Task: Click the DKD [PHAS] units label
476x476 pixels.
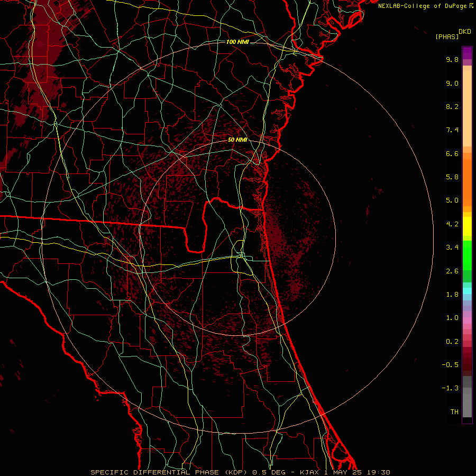Action: pos(453,34)
